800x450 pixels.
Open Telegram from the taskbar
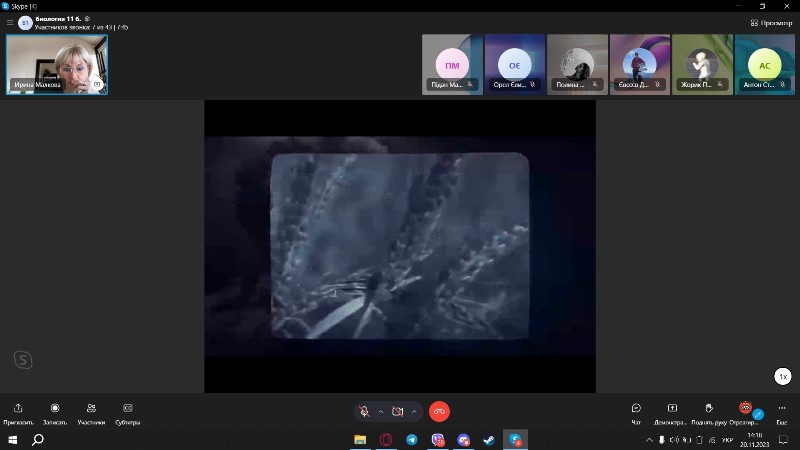click(x=412, y=440)
